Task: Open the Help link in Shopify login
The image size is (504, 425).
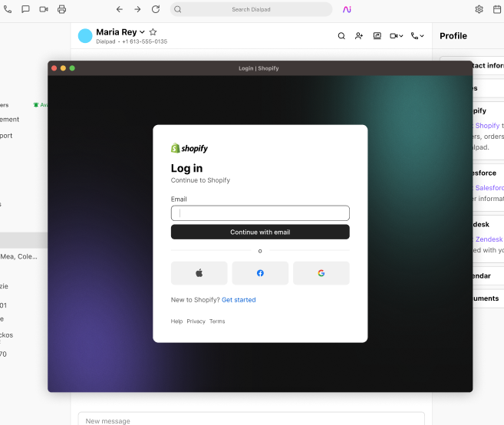Action: click(x=176, y=321)
